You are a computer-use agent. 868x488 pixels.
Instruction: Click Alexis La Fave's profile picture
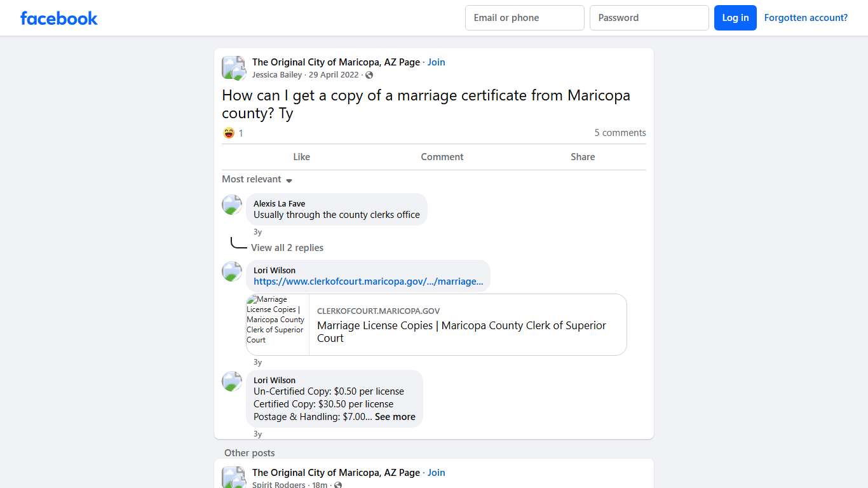click(231, 205)
